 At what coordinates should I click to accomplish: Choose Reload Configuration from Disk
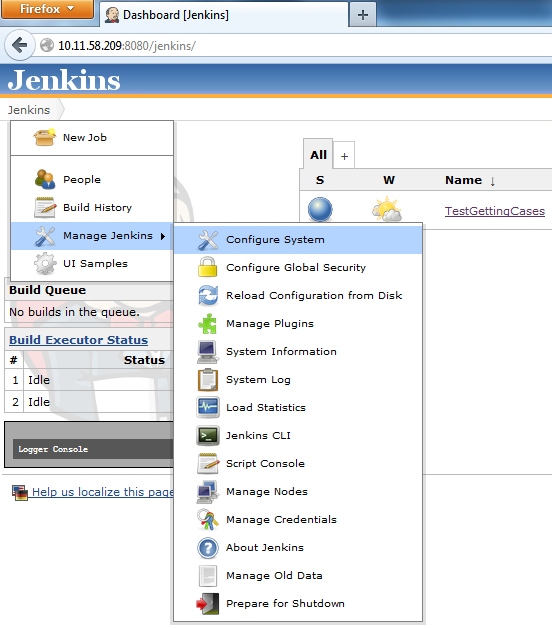tap(298, 296)
